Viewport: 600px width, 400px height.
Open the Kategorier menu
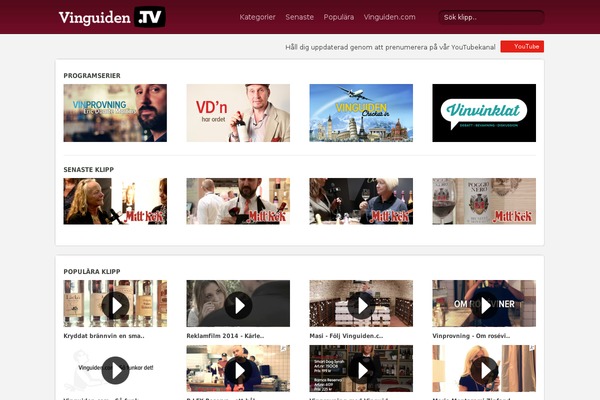tap(257, 17)
